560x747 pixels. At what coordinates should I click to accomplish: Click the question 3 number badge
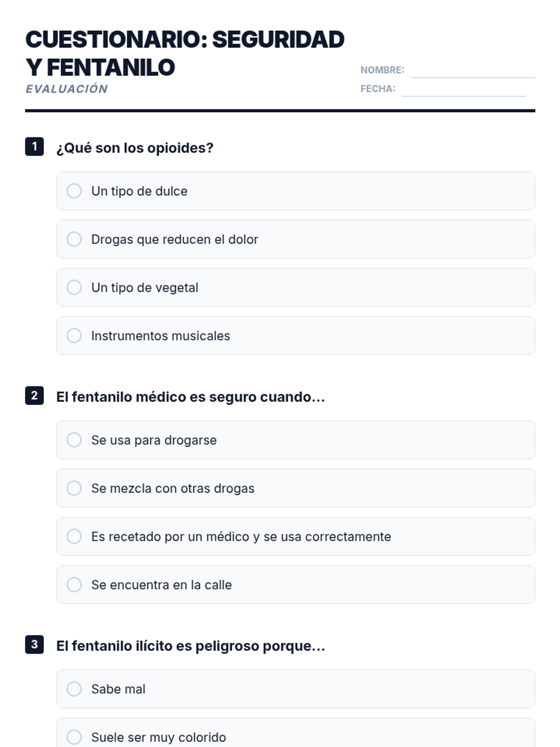pos(35,645)
